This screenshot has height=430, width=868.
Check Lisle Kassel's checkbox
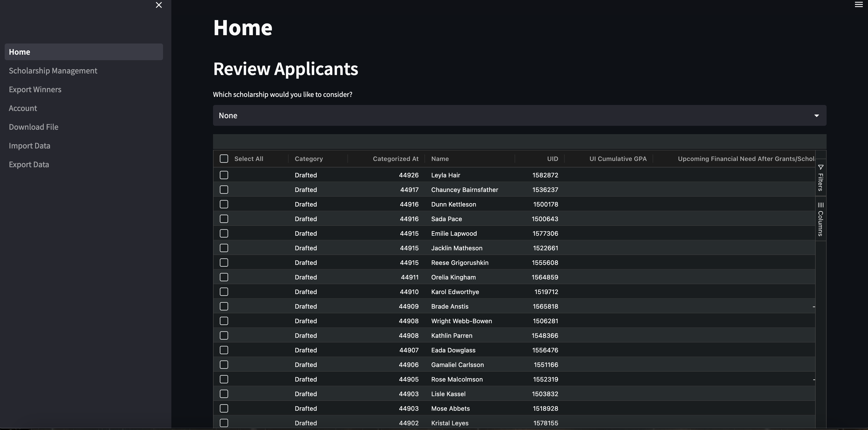224,394
